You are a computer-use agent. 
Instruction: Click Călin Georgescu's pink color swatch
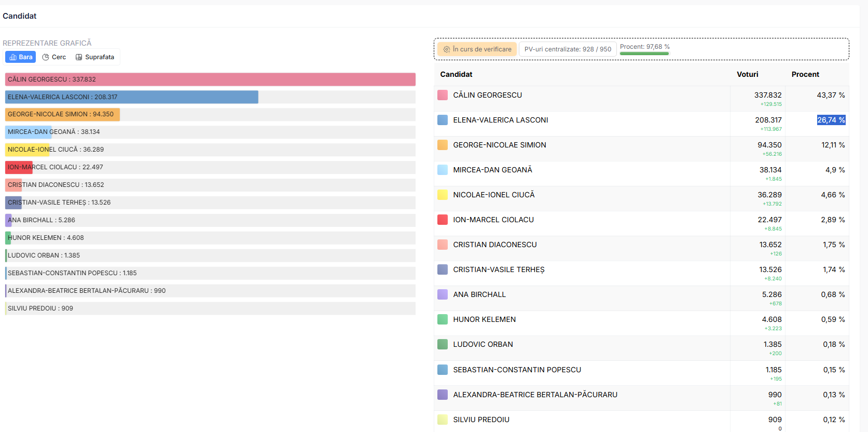point(443,95)
